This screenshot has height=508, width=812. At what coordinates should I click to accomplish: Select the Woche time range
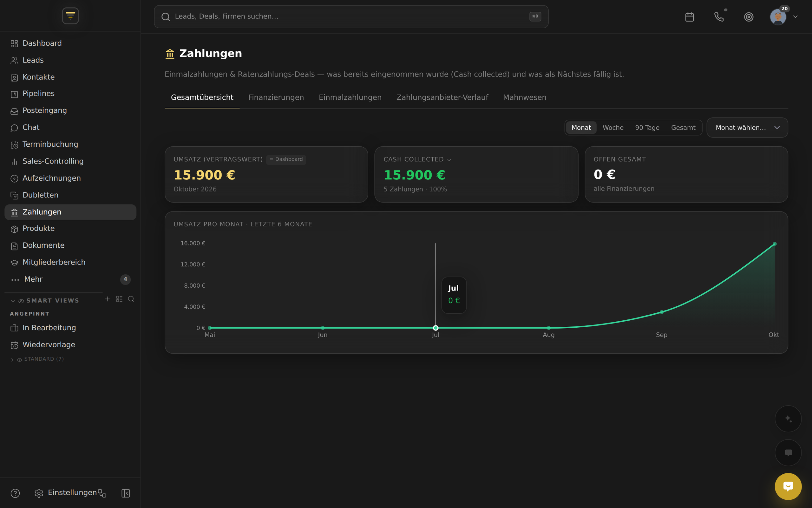coord(613,128)
